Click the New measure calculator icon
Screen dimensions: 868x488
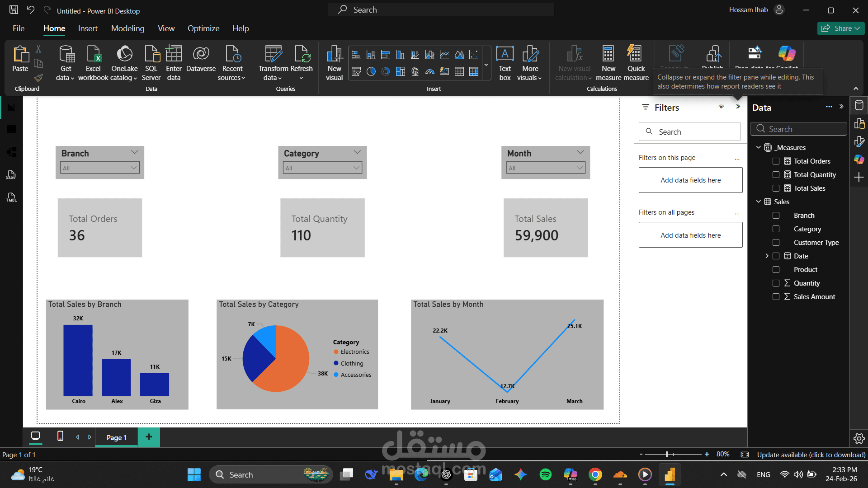pyautogui.click(x=608, y=54)
